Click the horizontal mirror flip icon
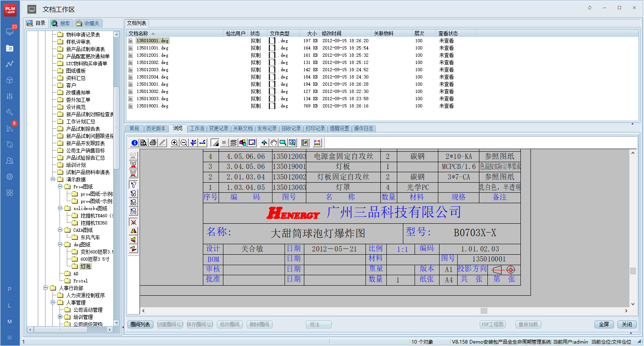 (x=133, y=231)
